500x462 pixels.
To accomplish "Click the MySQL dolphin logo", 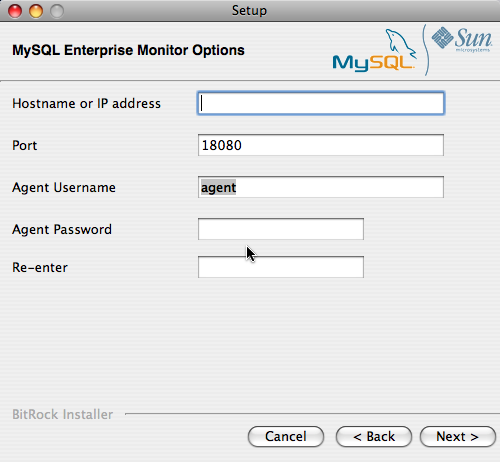I will click(374, 51).
